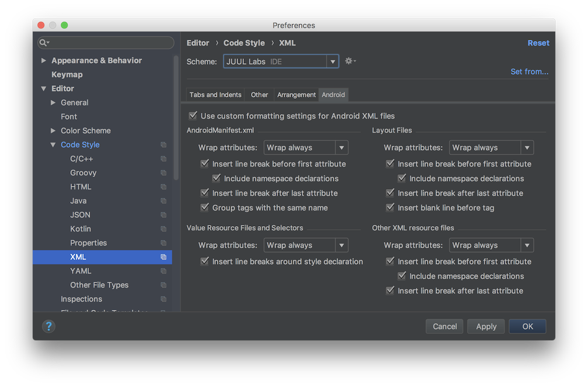The width and height of the screenshot is (588, 387).
Task: Toggle AndroidManifest Insert line break after last attribute
Action: click(205, 192)
